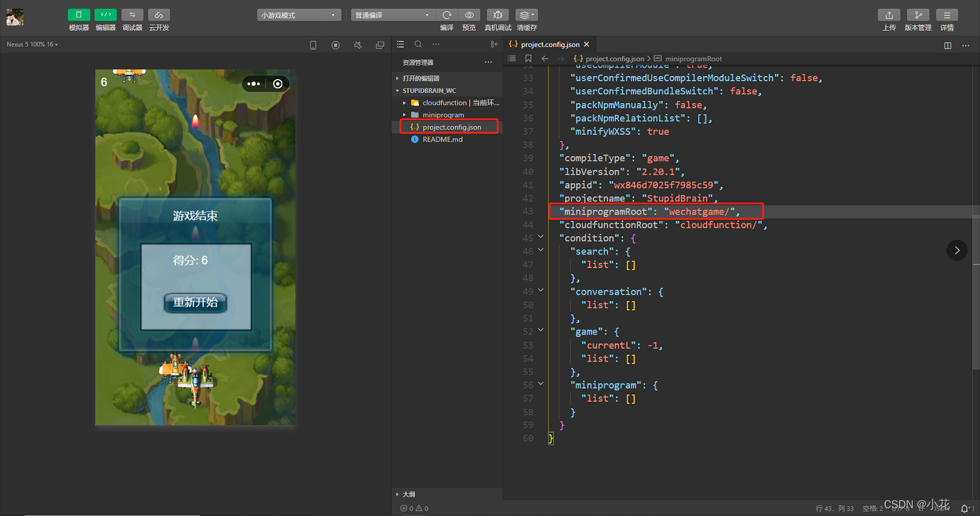The height and width of the screenshot is (516, 980).
Task: Collapse the conversation block fold arrow
Action: 541,290
